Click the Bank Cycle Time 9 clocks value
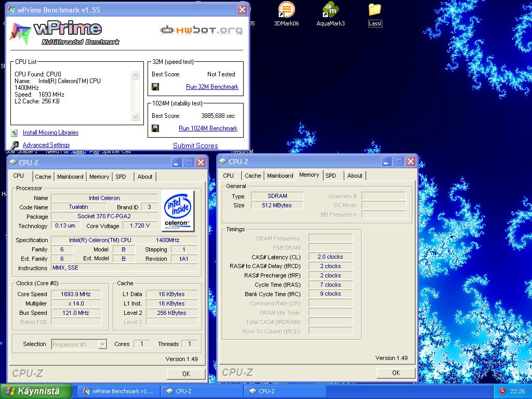The height and width of the screenshot is (399, 532). click(330, 294)
